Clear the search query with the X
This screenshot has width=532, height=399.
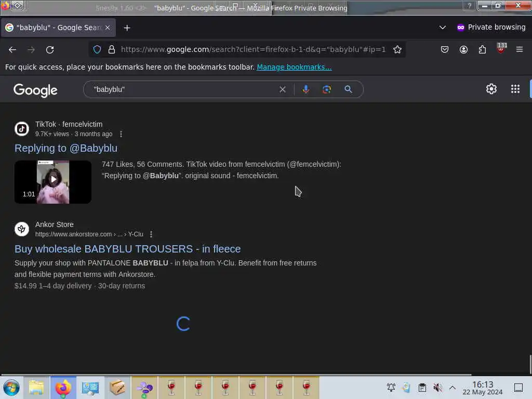(282, 89)
